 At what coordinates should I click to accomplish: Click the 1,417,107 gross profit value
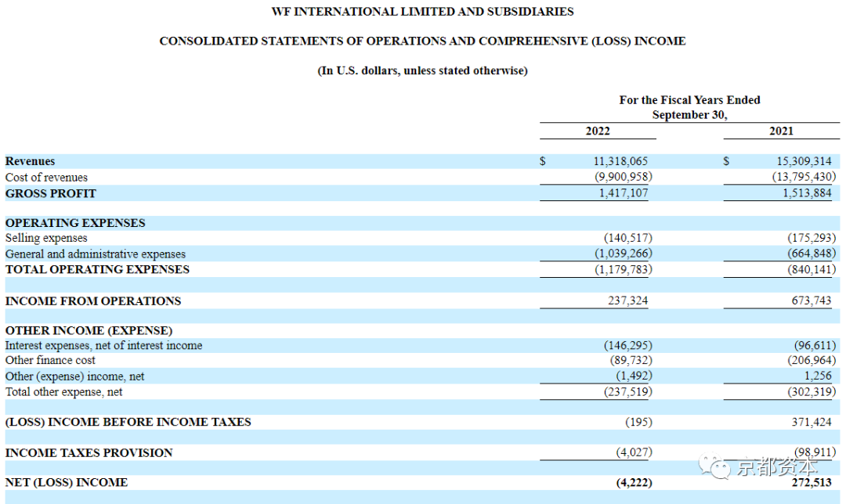click(x=624, y=193)
